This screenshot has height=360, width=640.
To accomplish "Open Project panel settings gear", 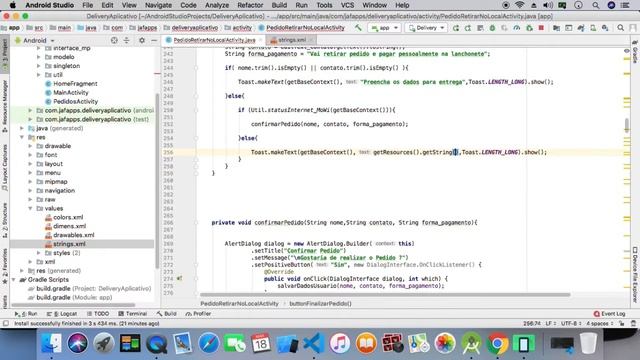I will pyautogui.click(x=142, y=40).
